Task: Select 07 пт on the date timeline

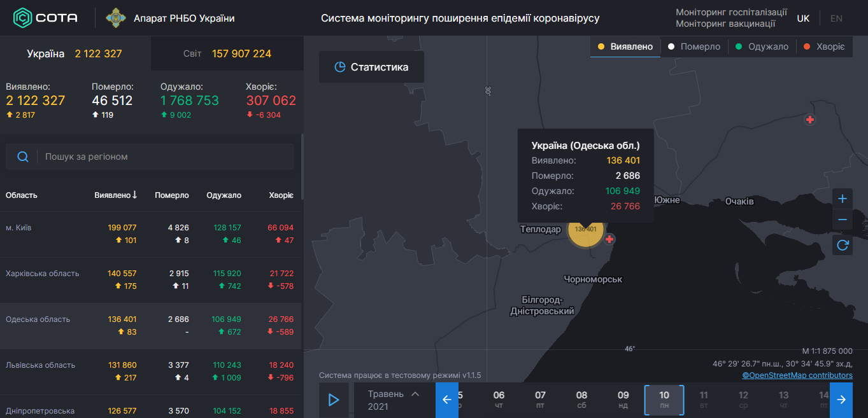Action: click(x=540, y=400)
